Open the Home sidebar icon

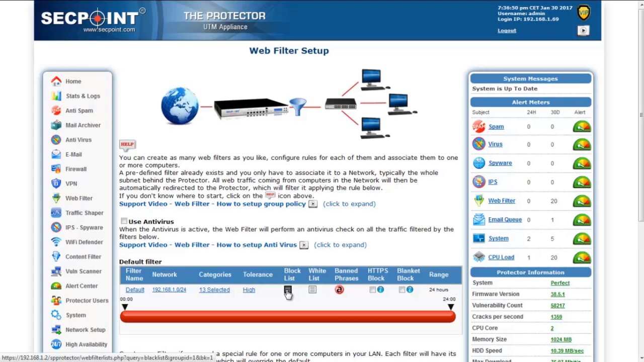[56, 81]
